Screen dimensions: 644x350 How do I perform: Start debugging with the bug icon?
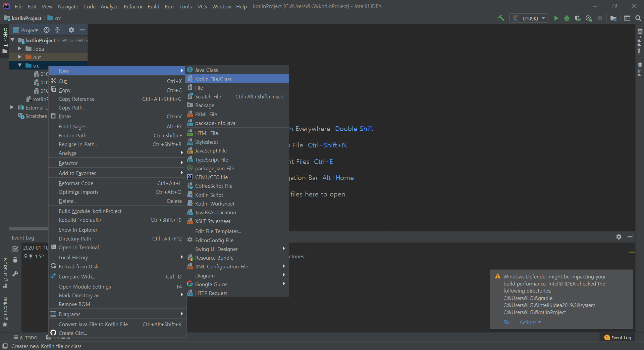[x=567, y=18]
